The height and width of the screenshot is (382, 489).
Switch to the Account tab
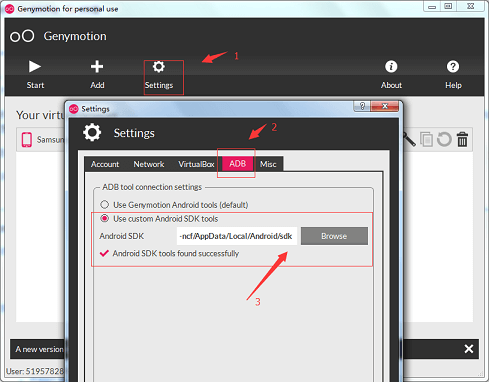(x=105, y=164)
